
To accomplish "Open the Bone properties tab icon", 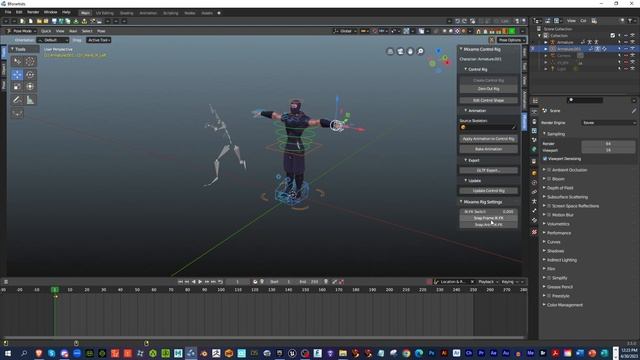I will [534, 211].
